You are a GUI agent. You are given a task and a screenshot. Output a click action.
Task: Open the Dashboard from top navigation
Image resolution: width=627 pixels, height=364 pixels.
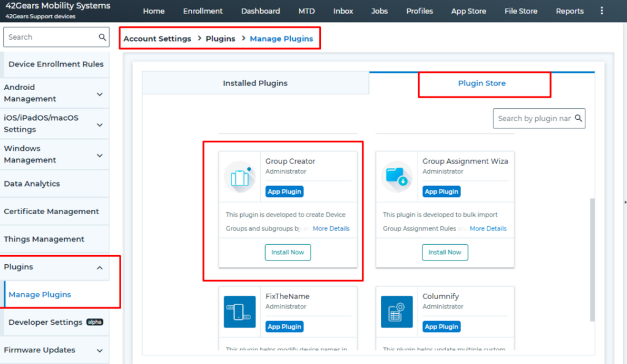point(260,10)
